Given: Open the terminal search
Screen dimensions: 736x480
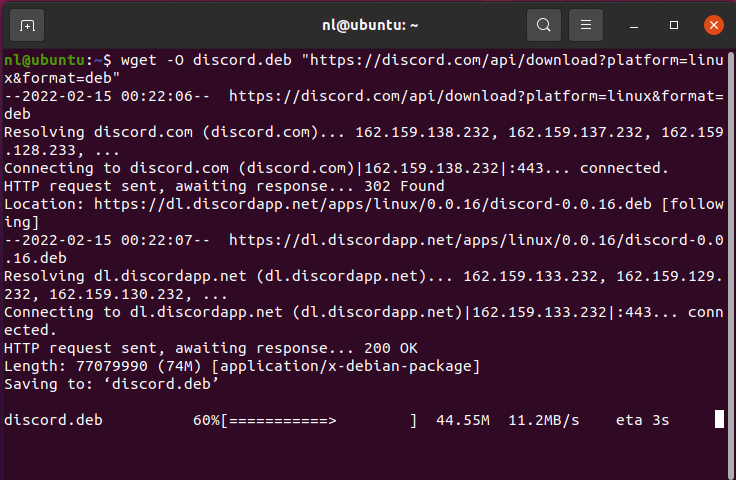Looking at the screenshot, I should pos(544,25).
